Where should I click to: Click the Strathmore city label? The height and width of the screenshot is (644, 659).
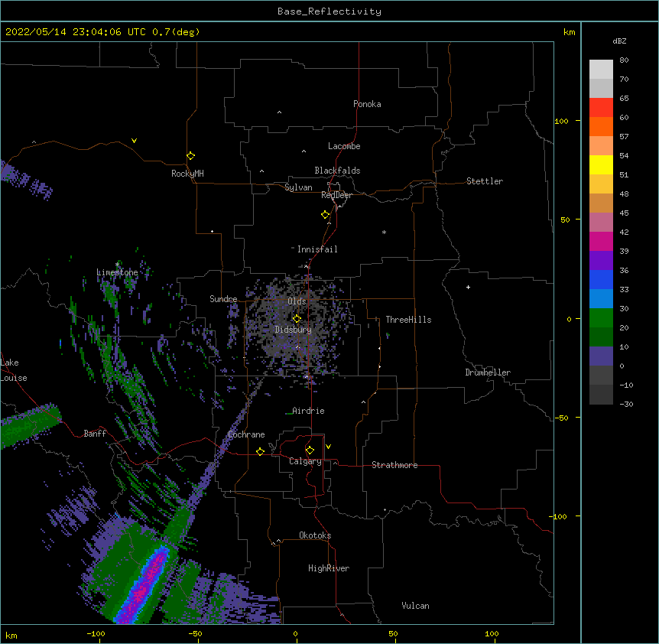tap(394, 465)
